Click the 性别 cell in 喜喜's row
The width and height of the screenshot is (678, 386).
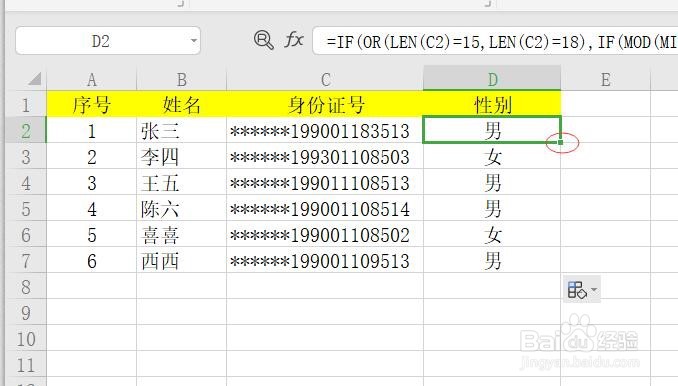[x=492, y=234]
